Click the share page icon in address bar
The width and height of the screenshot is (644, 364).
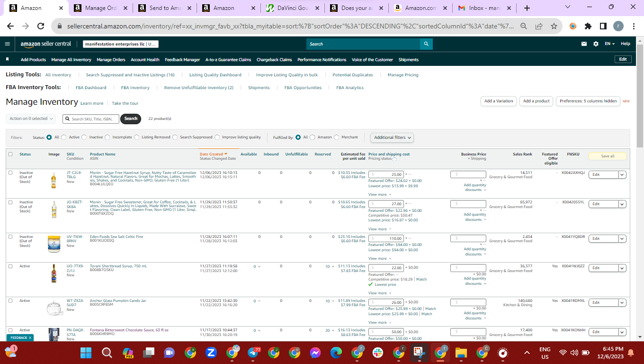pyautogui.click(x=539, y=27)
